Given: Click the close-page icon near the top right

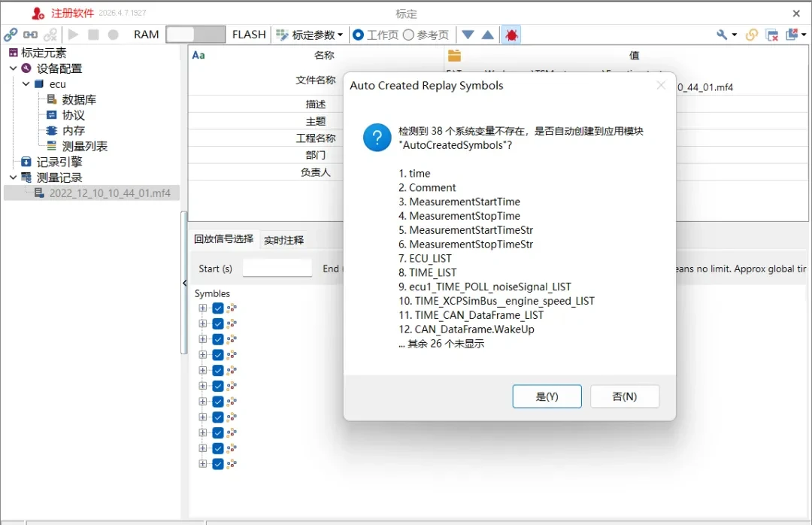Looking at the screenshot, I should pos(771,34).
